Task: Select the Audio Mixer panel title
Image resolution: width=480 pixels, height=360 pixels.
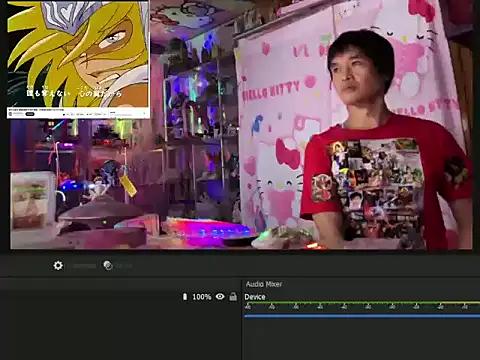Action: tap(264, 284)
